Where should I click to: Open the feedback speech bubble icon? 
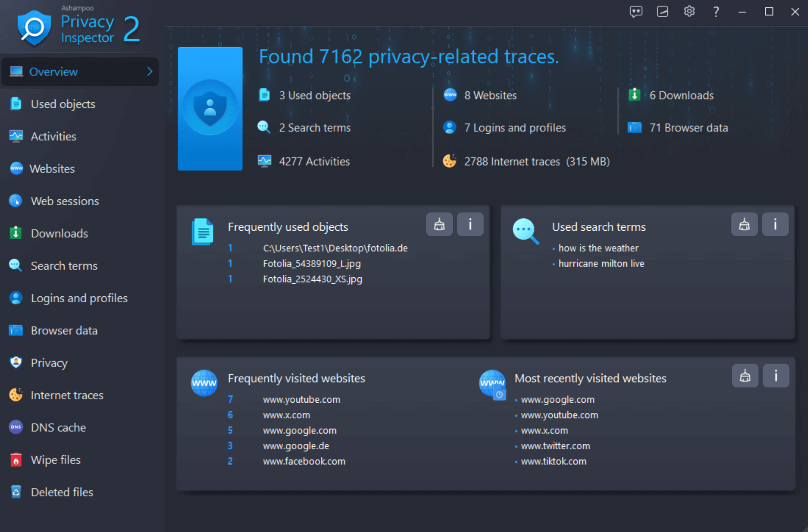click(636, 11)
